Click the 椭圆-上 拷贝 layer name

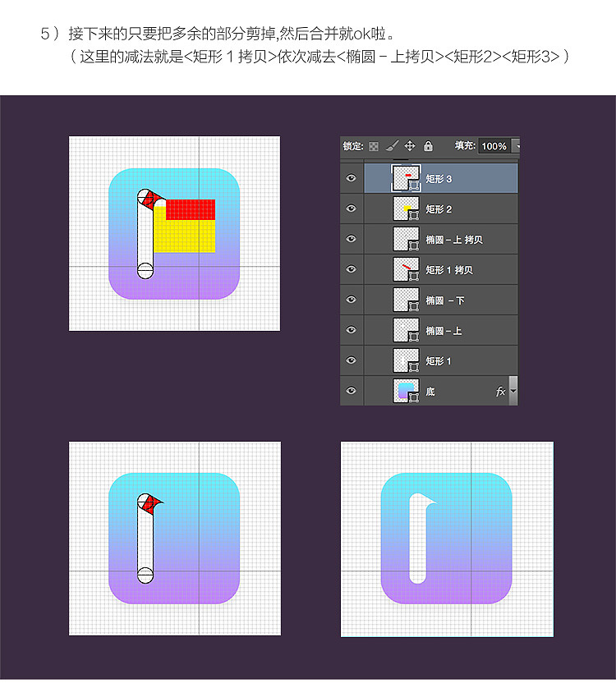[454, 240]
